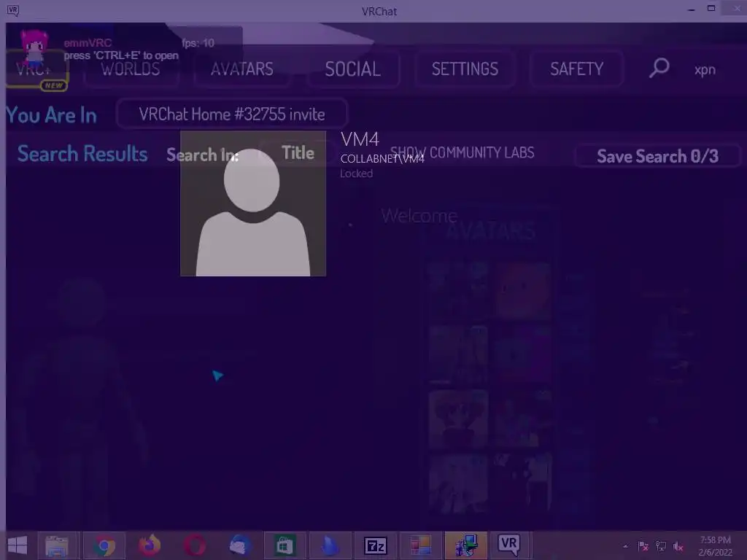The height and width of the screenshot is (560, 747).
Task: Open the Windows Start button
Action: point(18,545)
